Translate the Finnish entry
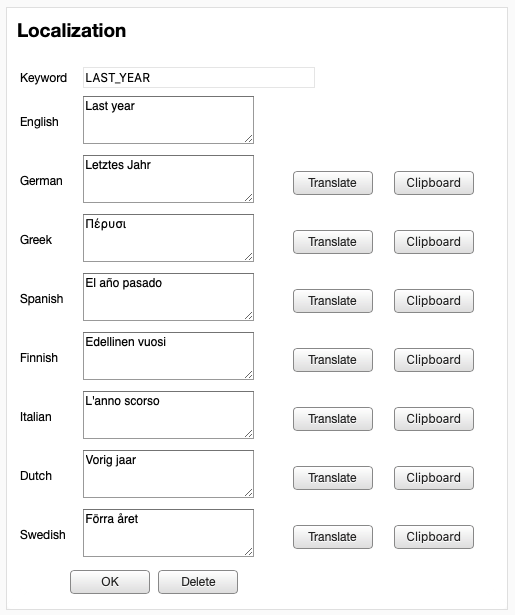Image resolution: width=515 pixels, height=615 pixels. pos(333,360)
